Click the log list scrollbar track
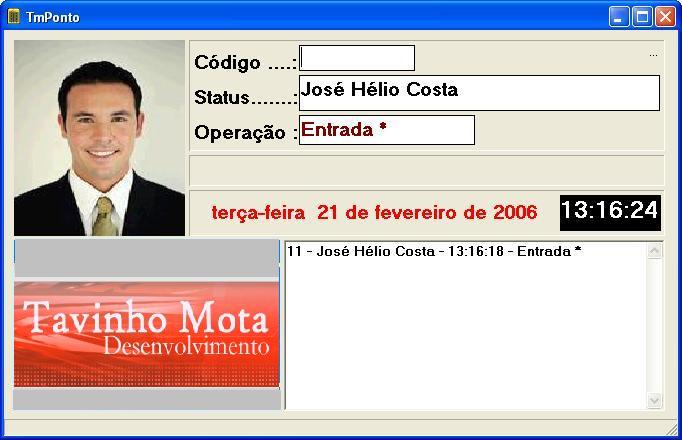 (655, 326)
